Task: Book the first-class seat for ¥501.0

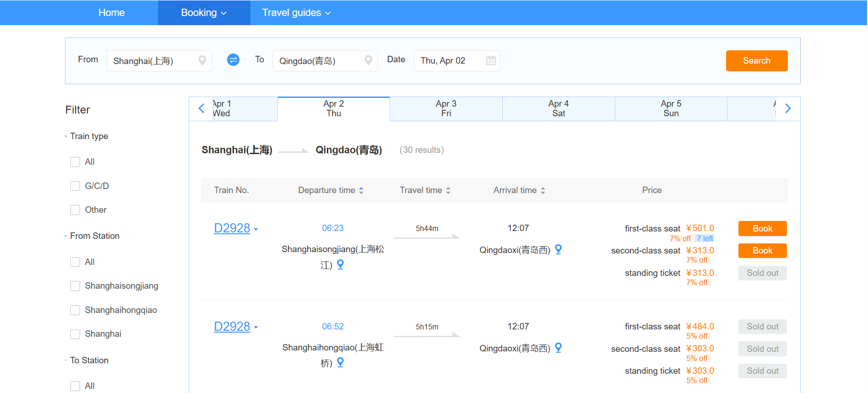Action: [x=762, y=228]
